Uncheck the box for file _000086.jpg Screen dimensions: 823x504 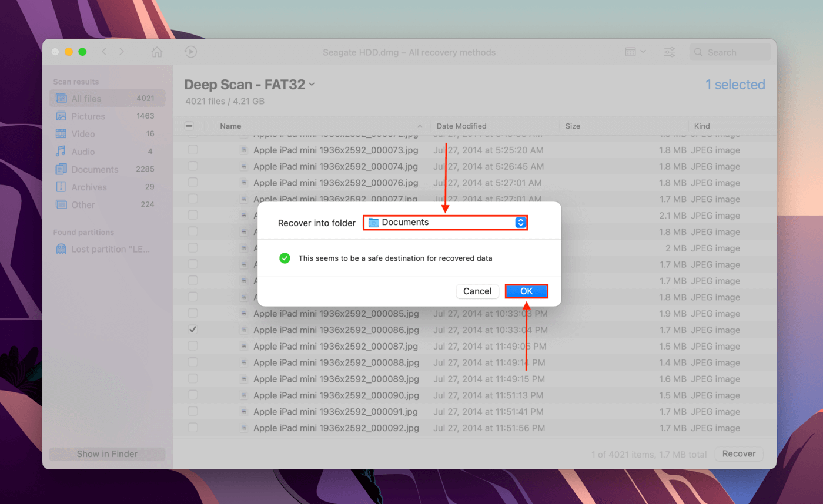point(193,330)
